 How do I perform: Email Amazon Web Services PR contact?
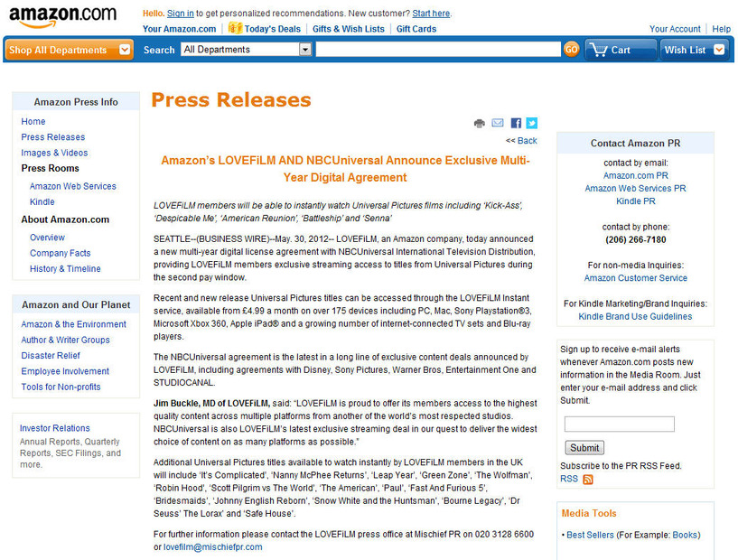(635, 188)
